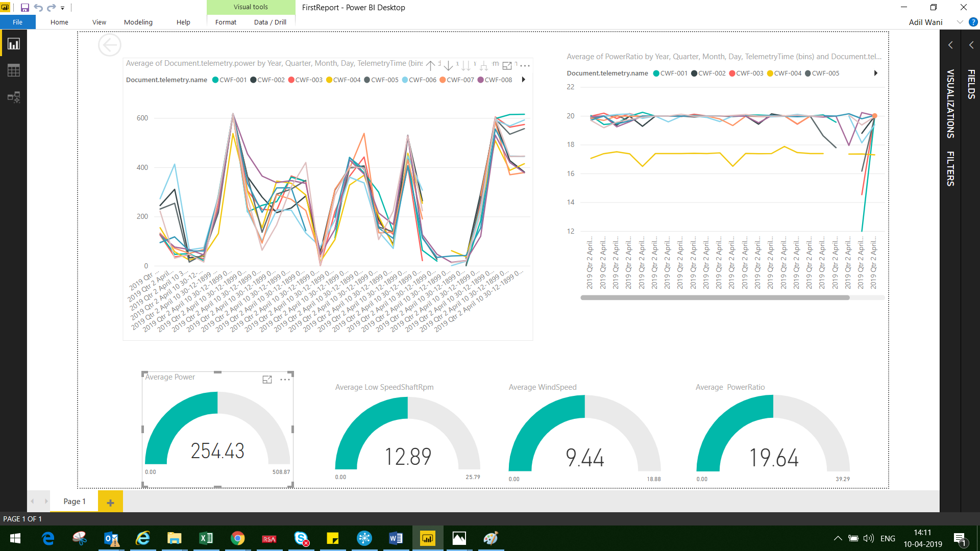The width and height of the screenshot is (980, 551).
Task: Drill up on the power line chart
Action: coord(430,66)
